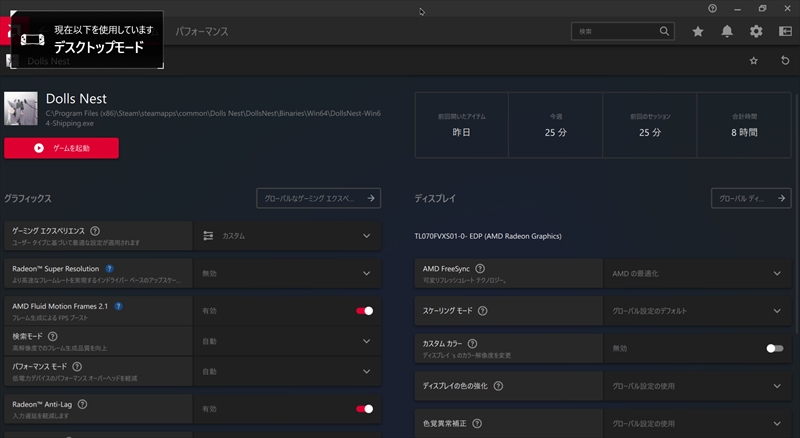
Task: Open notifications bell
Action: pos(727,32)
